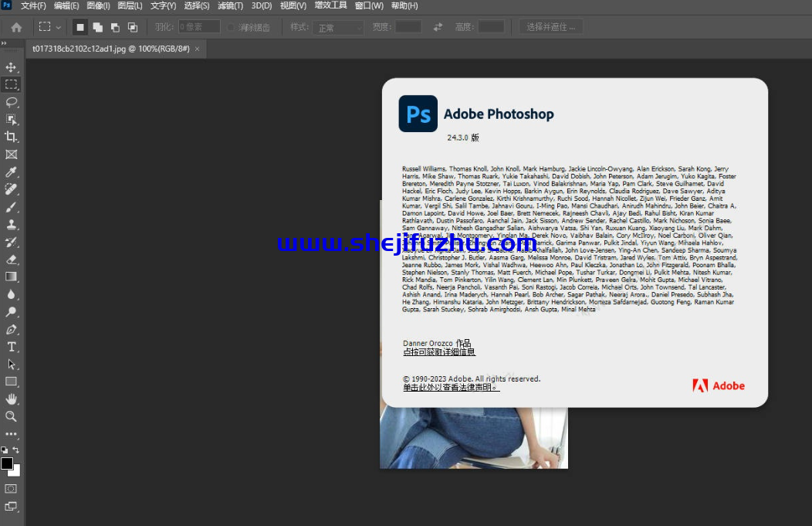Select the History Brush tool
812x526 pixels.
[11, 242]
